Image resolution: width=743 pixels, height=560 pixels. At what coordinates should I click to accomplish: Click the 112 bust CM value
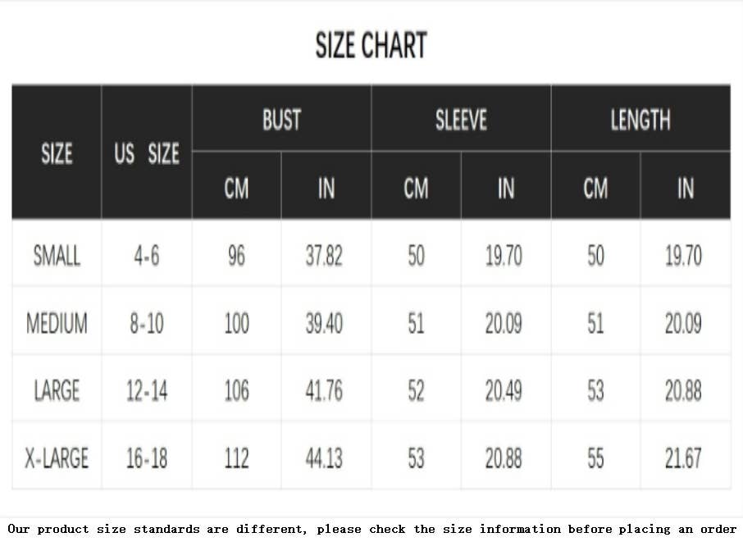236,458
